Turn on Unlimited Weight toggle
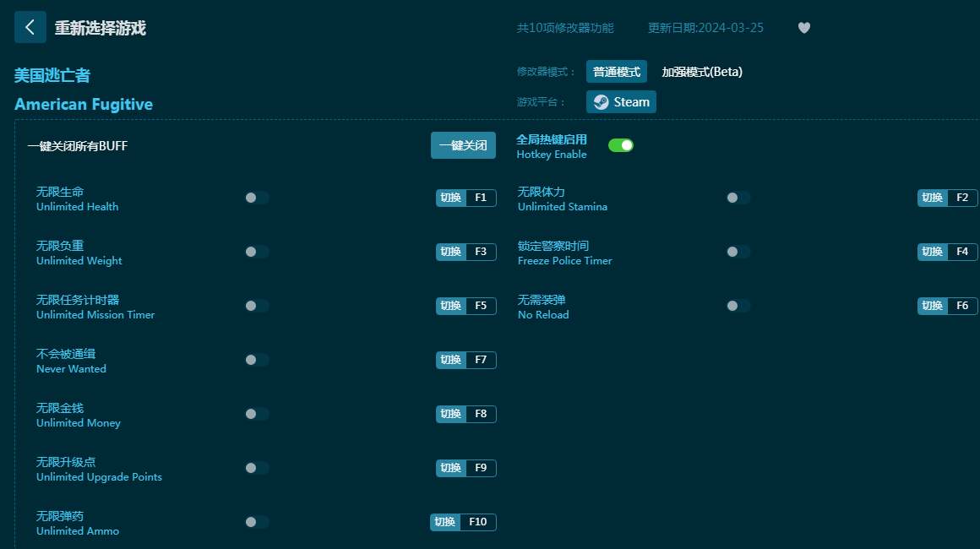The width and height of the screenshot is (980, 549). click(256, 252)
